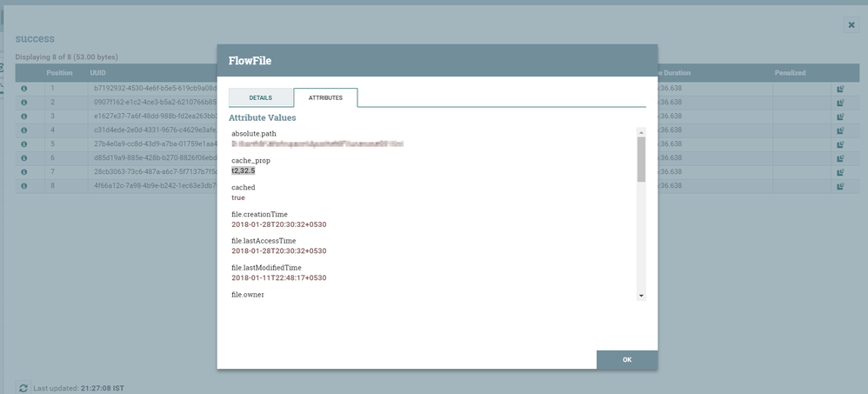Viewport: 868px width, 394px height.
Task: View provenance icon for row 6
Action: [840, 157]
